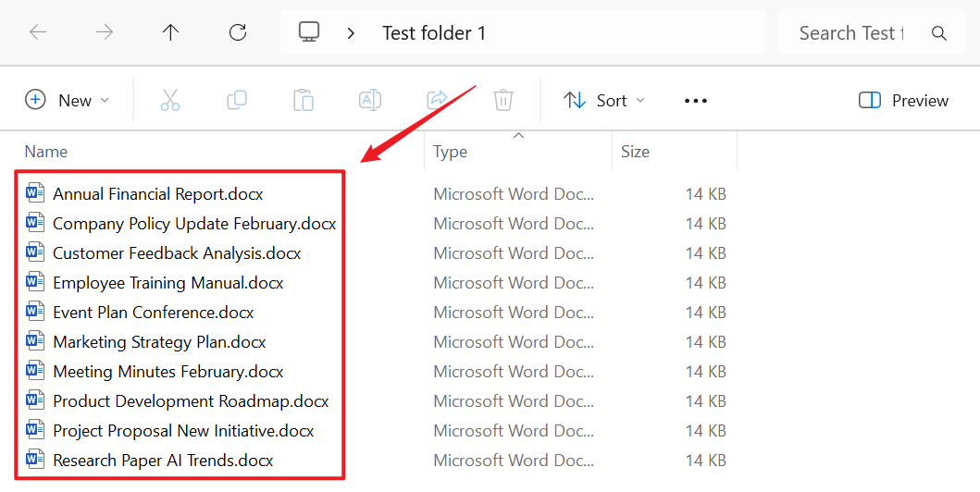Go up one folder level
Image resolution: width=980 pixels, height=492 pixels.
point(170,33)
